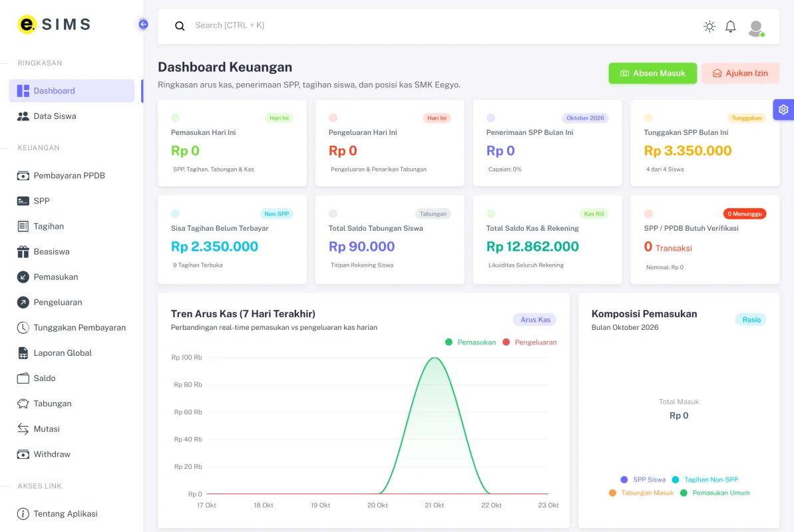Click the Rasio badge
The image size is (794, 532).
click(751, 319)
